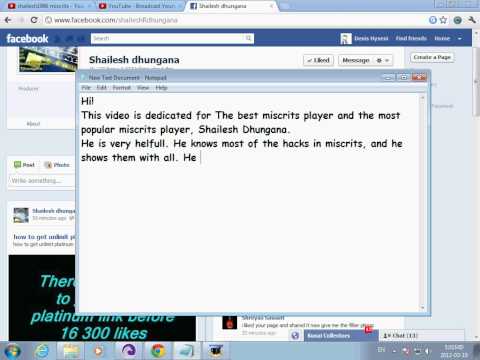Screen dimensions: 480x360
Task: Open Internet Explorer from the taskbar
Action: coord(42,351)
